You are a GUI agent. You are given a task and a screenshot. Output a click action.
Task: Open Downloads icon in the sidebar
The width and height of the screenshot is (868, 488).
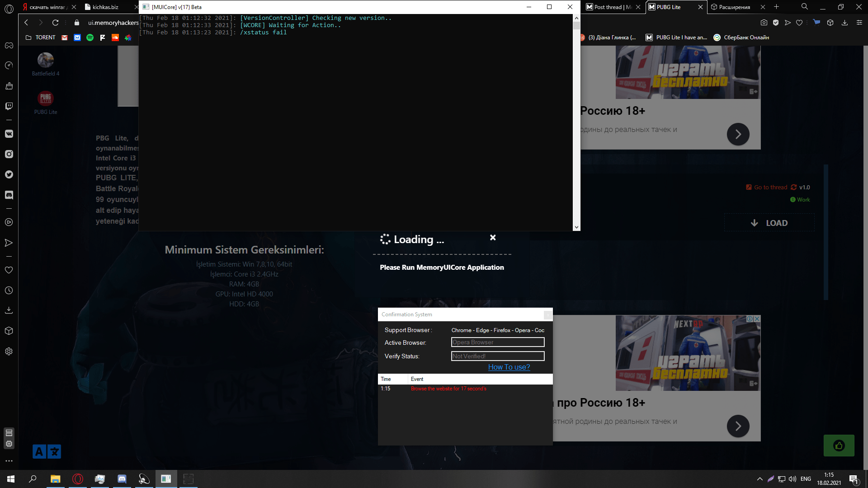tap(9, 310)
